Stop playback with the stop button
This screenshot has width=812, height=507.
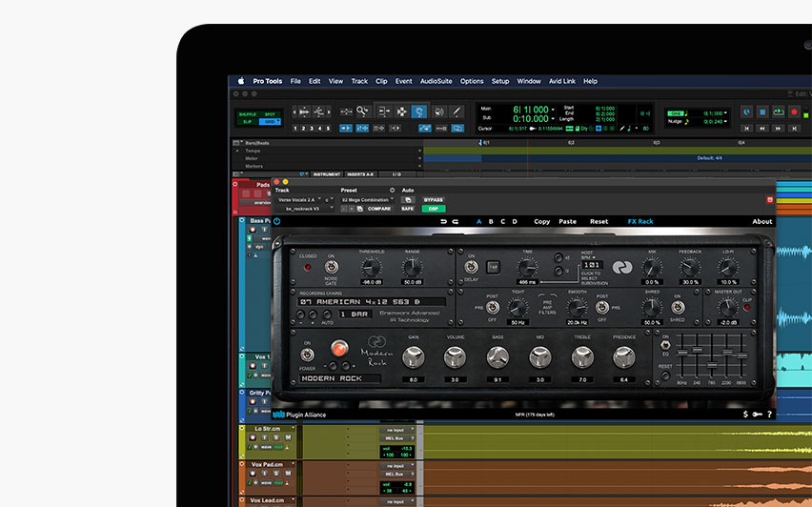tap(762, 112)
